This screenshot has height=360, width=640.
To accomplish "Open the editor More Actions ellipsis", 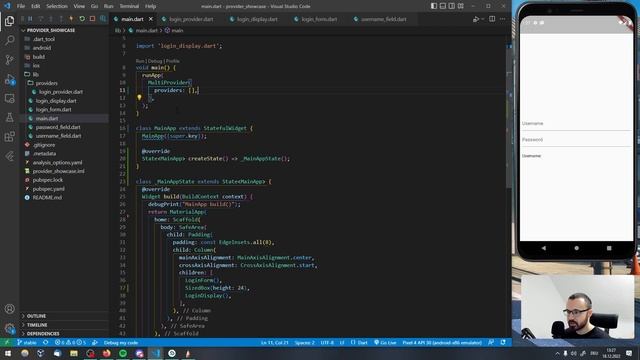I will [502, 19].
